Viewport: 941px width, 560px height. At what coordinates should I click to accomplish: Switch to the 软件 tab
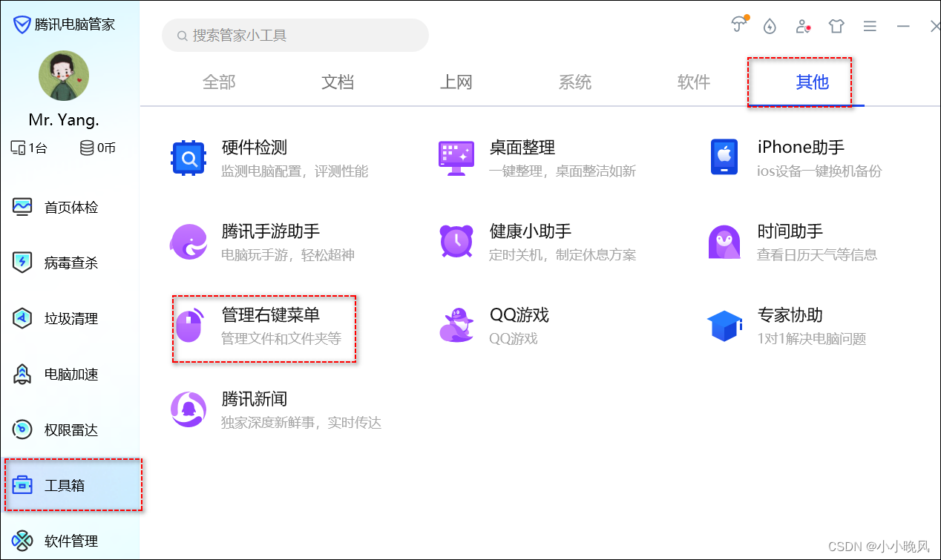coord(694,82)
